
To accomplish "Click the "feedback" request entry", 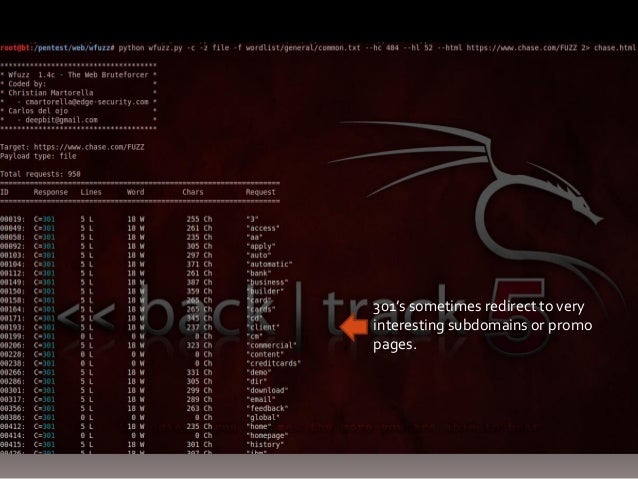I will tap(267, 408).
